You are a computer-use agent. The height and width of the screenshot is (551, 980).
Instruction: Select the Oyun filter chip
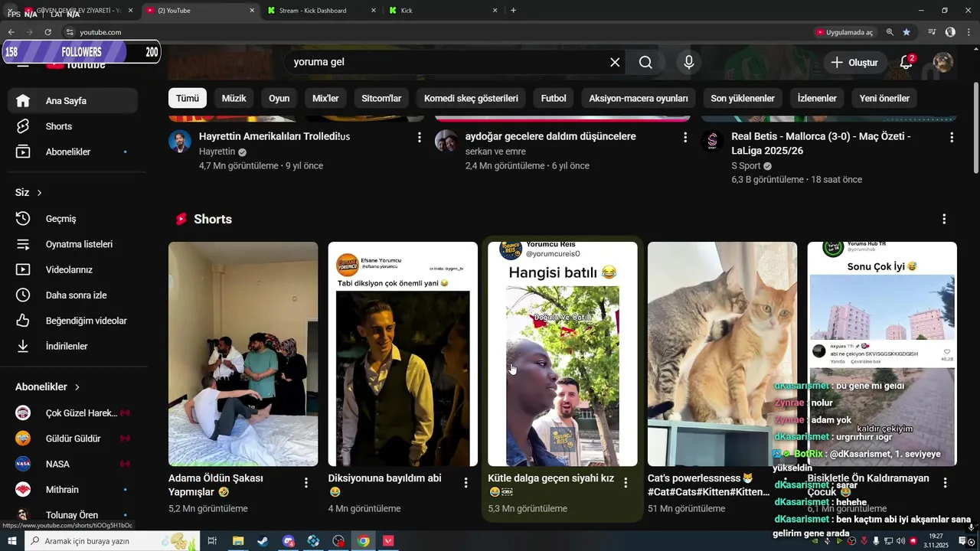click(279, 98)
